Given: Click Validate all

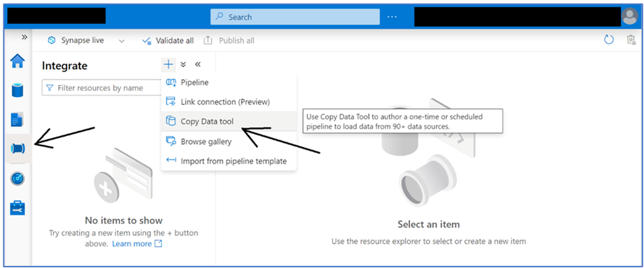Looking at the screenshot, I should [x=168, y=41].
